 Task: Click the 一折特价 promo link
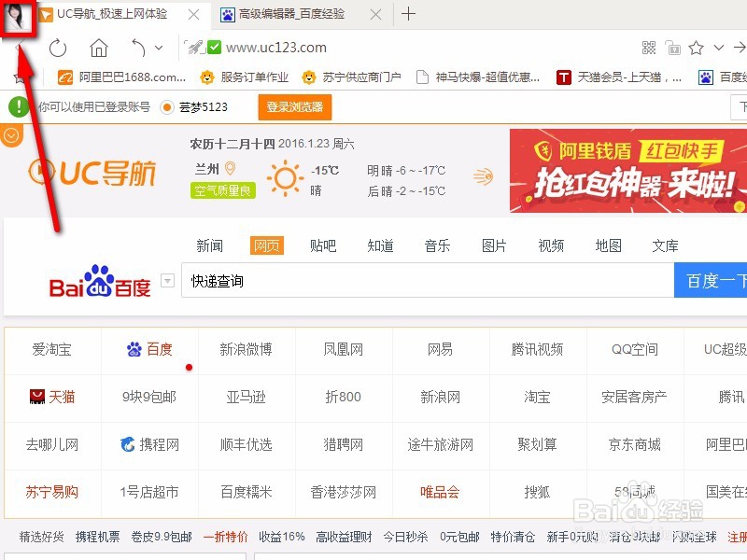(225, 538)
